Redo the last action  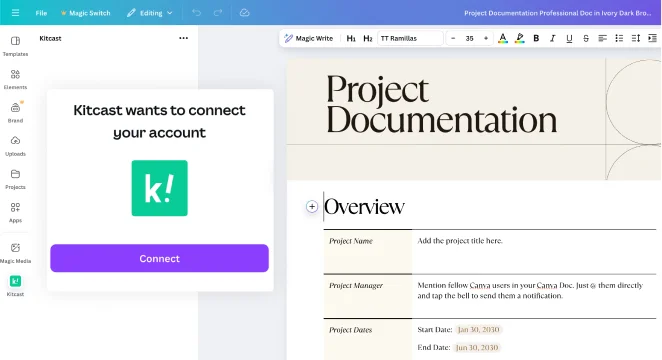(x=217, y=13)
